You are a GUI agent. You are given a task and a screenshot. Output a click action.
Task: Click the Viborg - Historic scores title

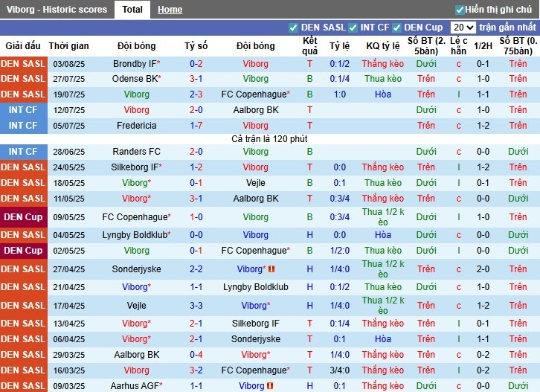pyautogui.click(x=57, y=10)
